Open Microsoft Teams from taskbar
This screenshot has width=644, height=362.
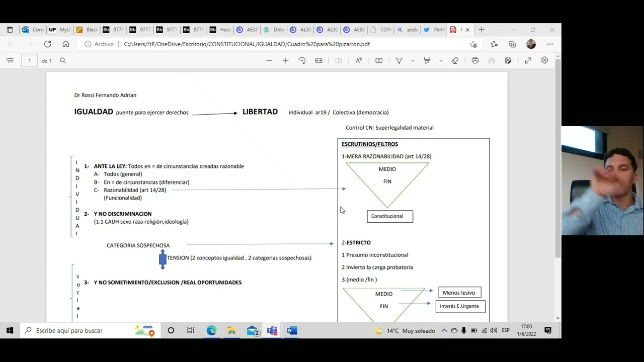pos(272,330)
